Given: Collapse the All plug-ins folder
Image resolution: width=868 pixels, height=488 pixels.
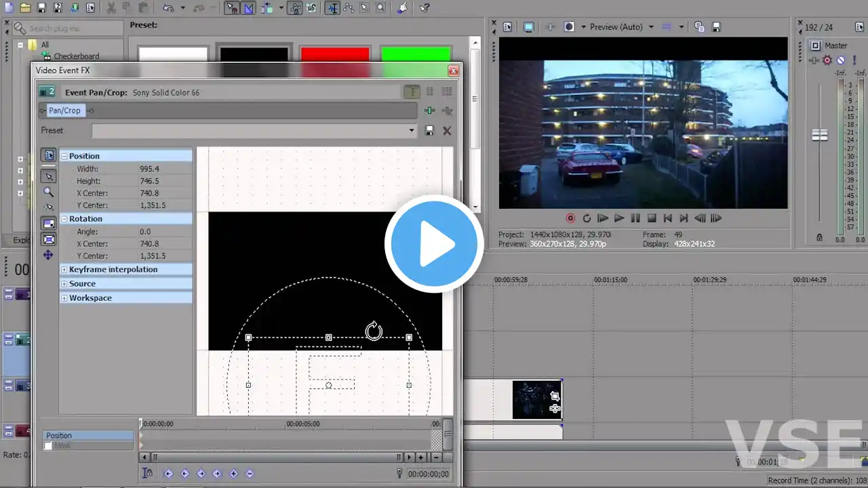Looking at the screenshot, I should pyautogui.click(x=20, y=45).
